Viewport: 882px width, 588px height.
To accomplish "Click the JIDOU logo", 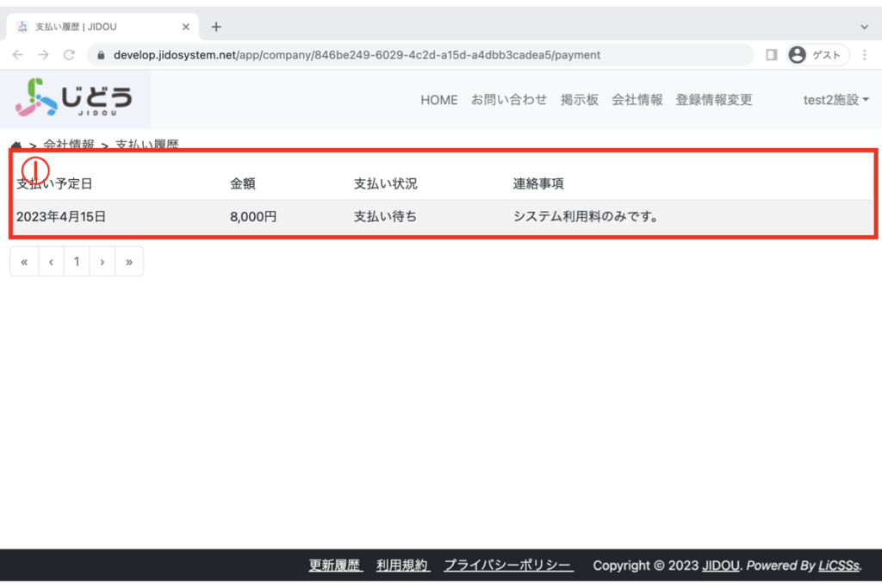I will tap(74, 98).
